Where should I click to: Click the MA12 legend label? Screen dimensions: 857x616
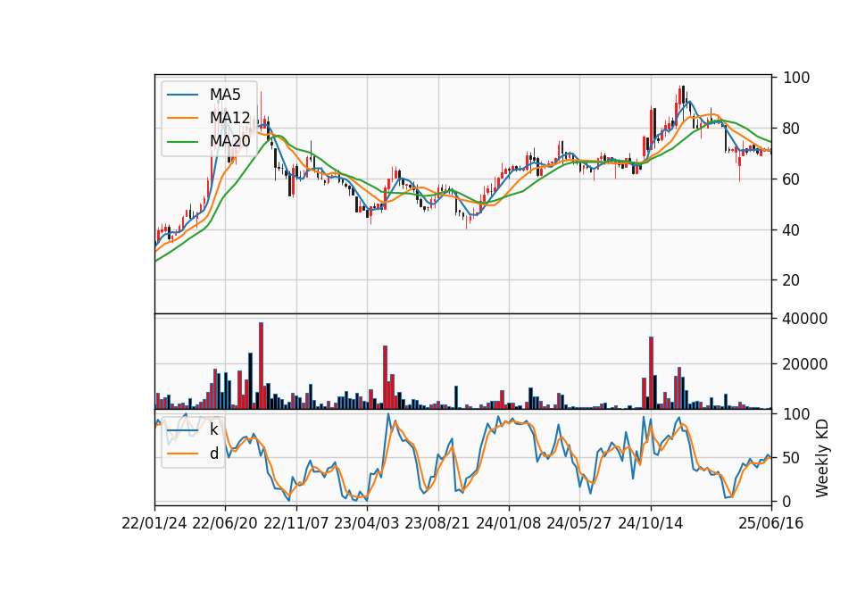pyautogui.click(x=229, y=118)
